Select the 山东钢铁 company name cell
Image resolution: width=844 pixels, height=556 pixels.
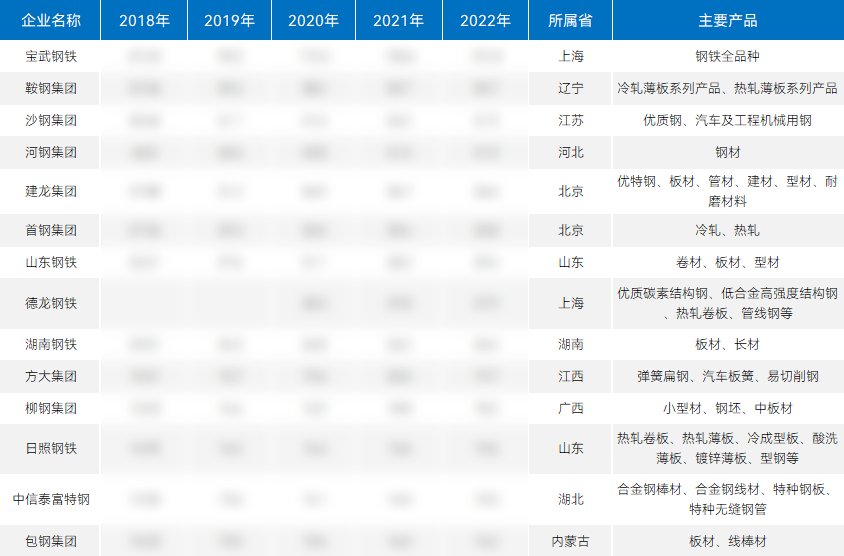(x=50, y=262)
